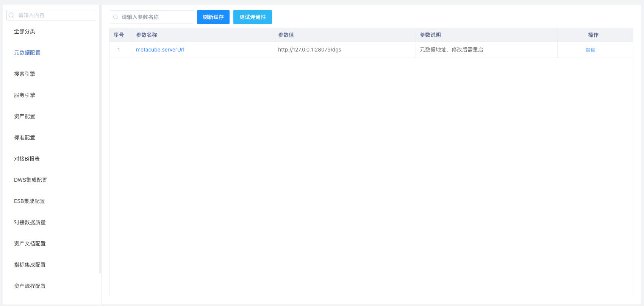Open 对接Bi报表 category
Screen dimensions: 644x306
pos(27,159)
